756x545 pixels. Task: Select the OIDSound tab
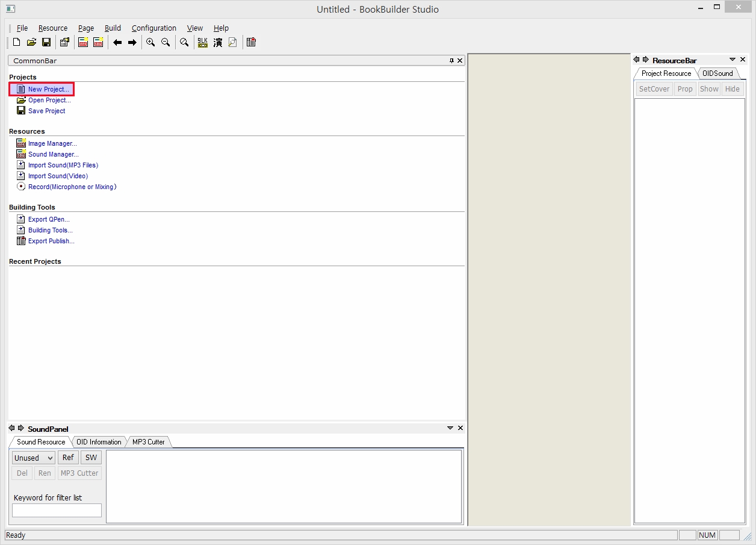[x=717, y=73]
